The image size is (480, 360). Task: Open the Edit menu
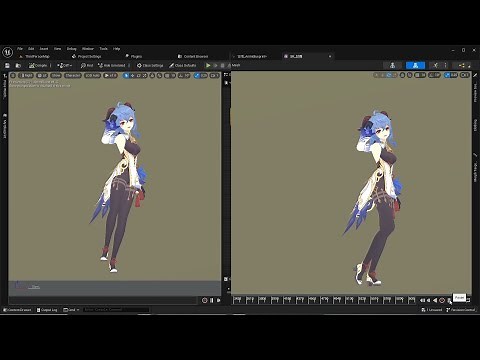[31, 49]
